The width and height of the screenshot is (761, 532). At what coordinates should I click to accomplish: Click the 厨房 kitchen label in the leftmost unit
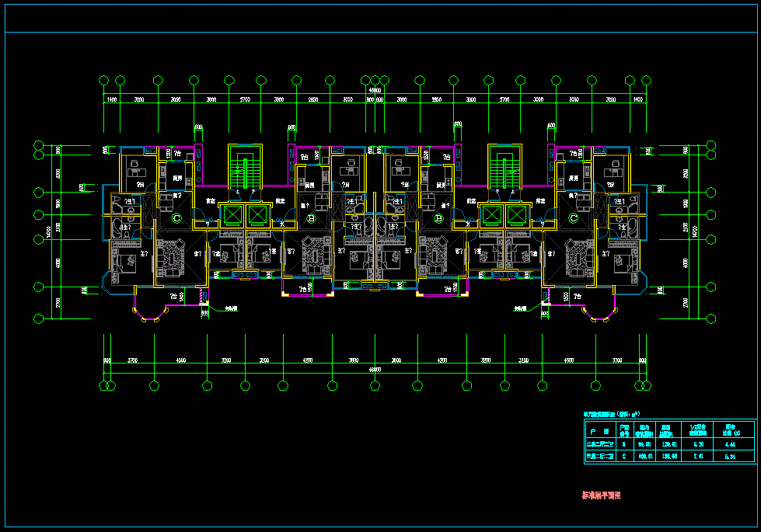(177, 178)
